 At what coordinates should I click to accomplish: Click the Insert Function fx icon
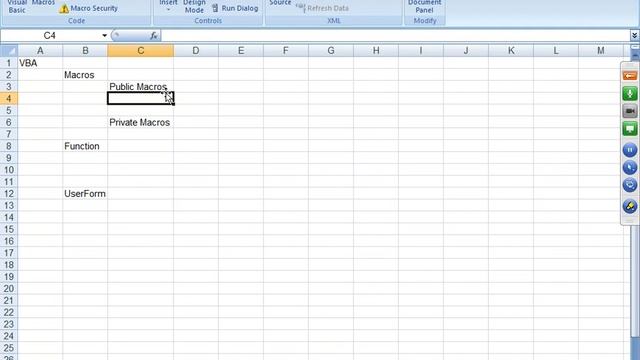(153, 36)
